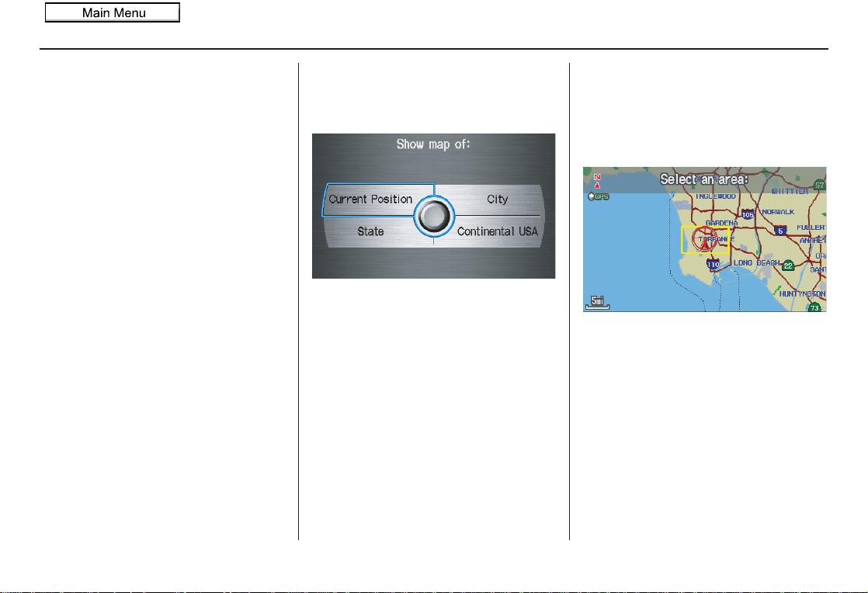Click the Route 57 highway shield
The image size is (868, 593).
pyautogui.click(x=820, y=186)
